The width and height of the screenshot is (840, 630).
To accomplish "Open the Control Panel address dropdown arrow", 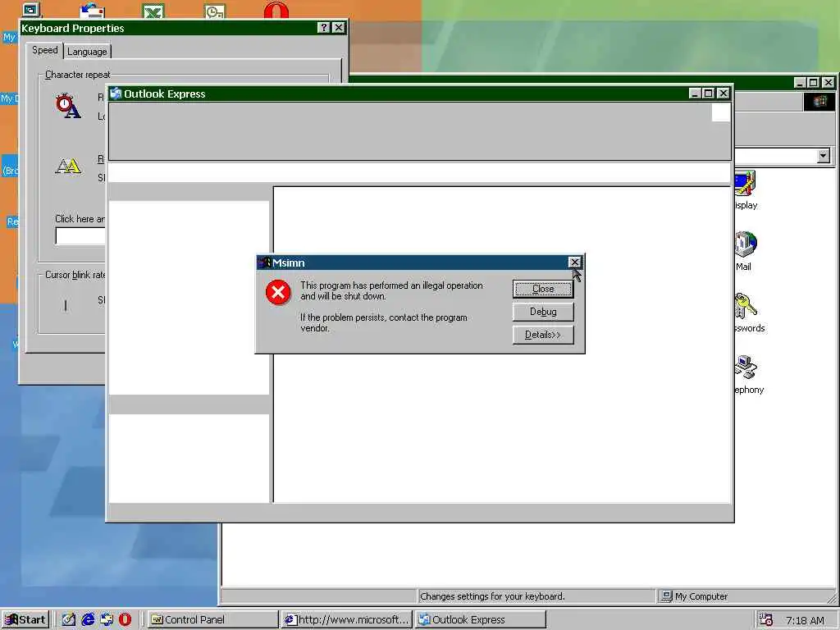I will 824,156.
